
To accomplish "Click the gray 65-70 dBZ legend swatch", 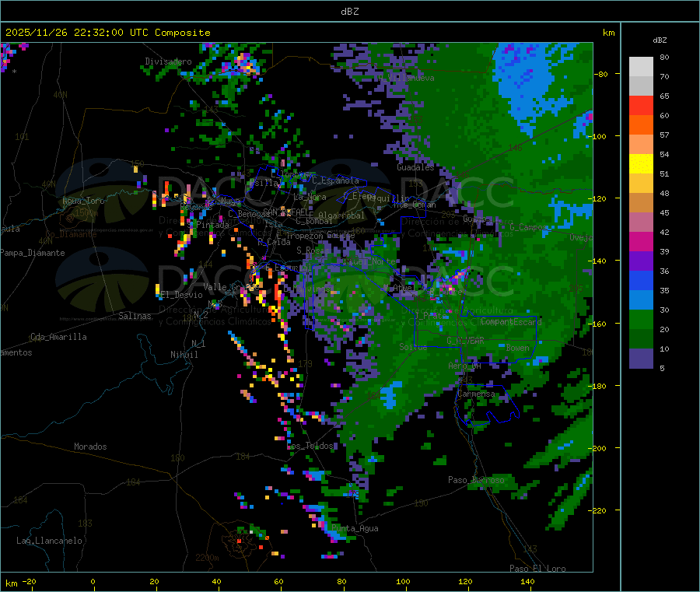I will point(641,86).
